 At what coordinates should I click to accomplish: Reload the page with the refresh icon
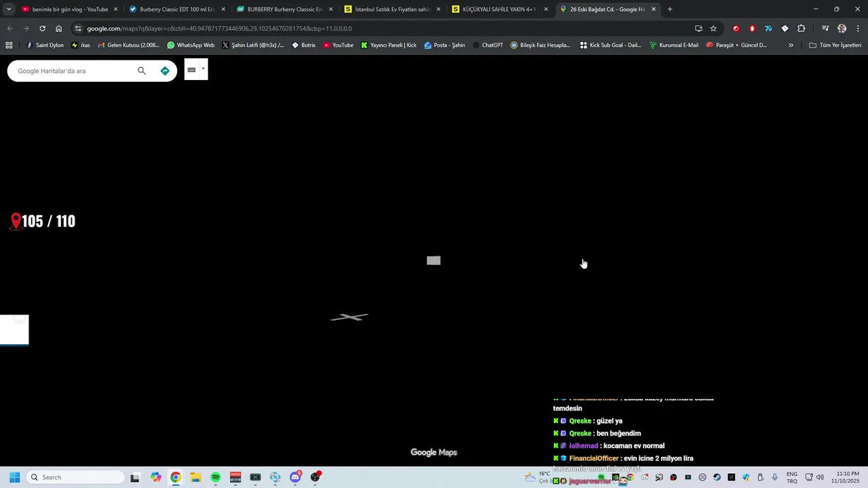[x=42, y=28]
